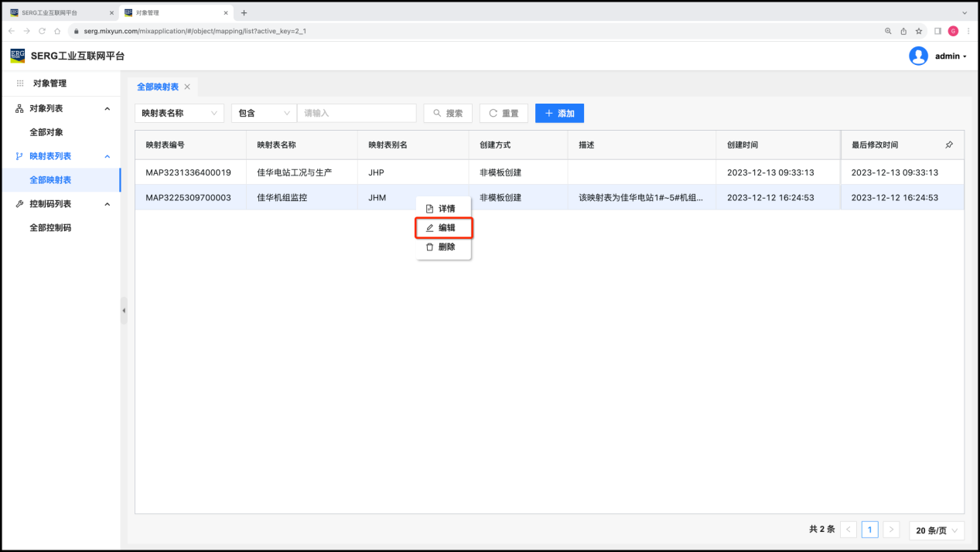The image size is (980, 552).
Task: Click the browser reload icon
Action: (x=42, y=31)
